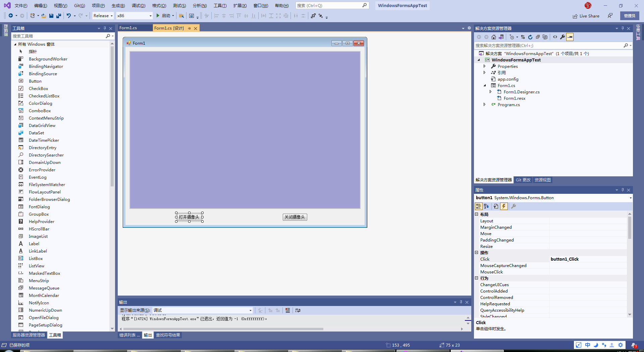Screen dimensions: 644x352
Task: Click the Find in Files folder icon
Action: [x=181, y=16]
